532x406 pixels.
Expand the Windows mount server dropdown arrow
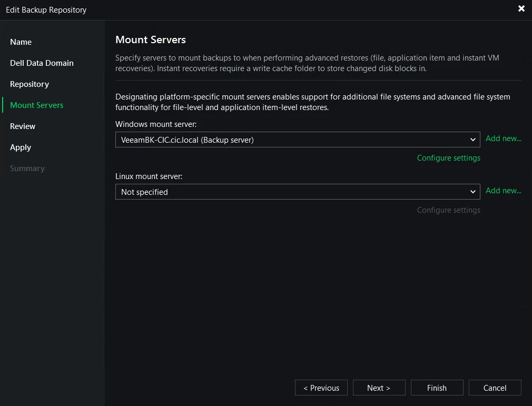[x=472, y=140]
